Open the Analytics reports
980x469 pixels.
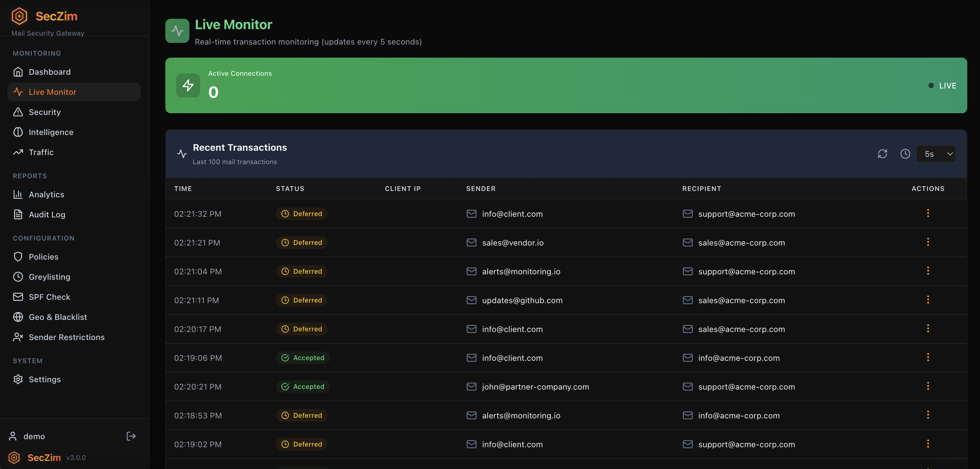(x=47, y=195)
